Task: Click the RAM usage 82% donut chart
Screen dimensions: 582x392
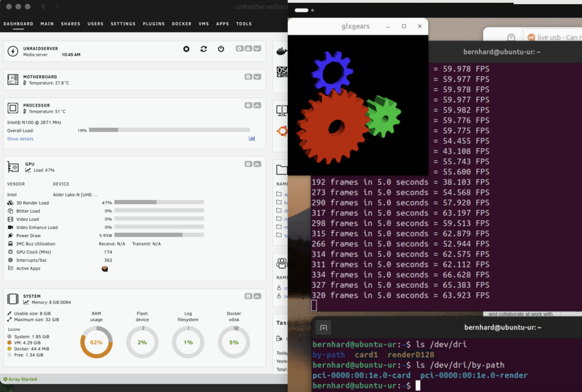Action: pyautogui.click(x=97, y=343)
